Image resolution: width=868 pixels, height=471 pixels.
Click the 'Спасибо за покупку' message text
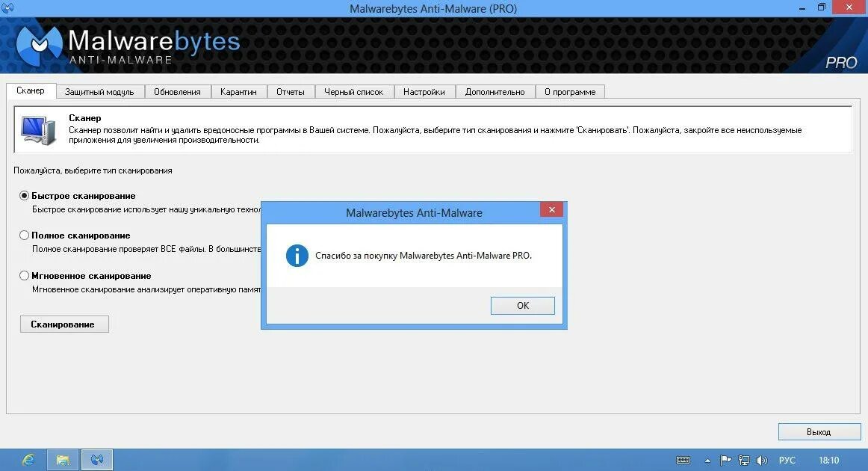coord(424,256)
